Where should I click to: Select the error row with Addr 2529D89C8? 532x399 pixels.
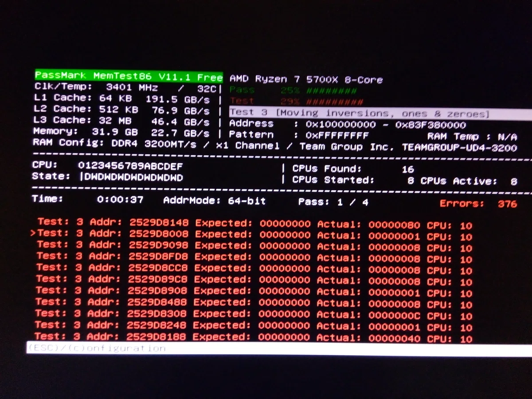(x=254, y=280)
